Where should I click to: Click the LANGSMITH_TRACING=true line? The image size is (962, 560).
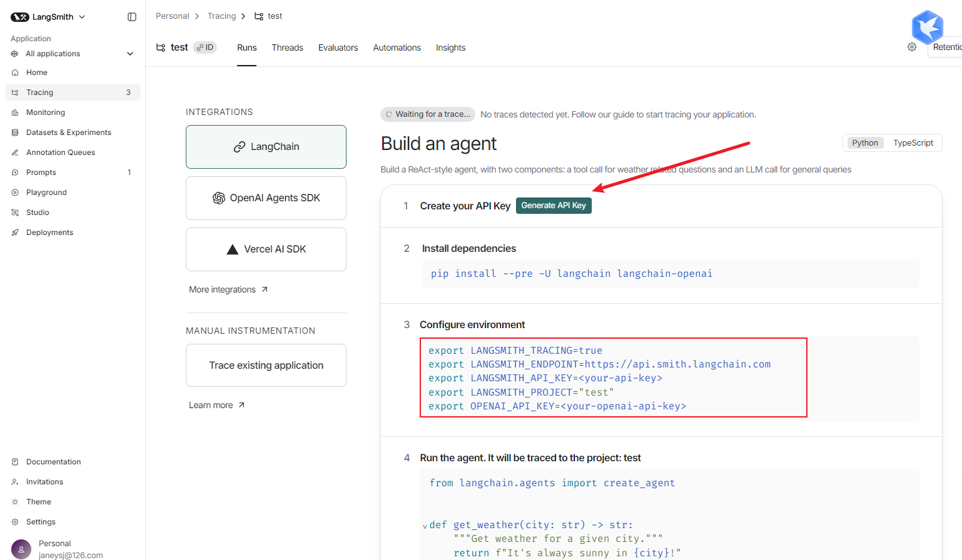pos(515,351)
